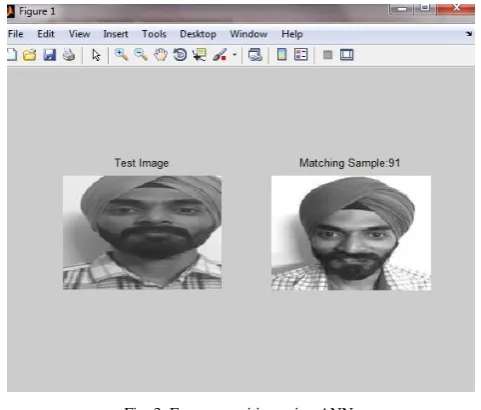
Task: Open the brush color dropdown arrow
Action: pyautogui.click(x=235, y=55)
